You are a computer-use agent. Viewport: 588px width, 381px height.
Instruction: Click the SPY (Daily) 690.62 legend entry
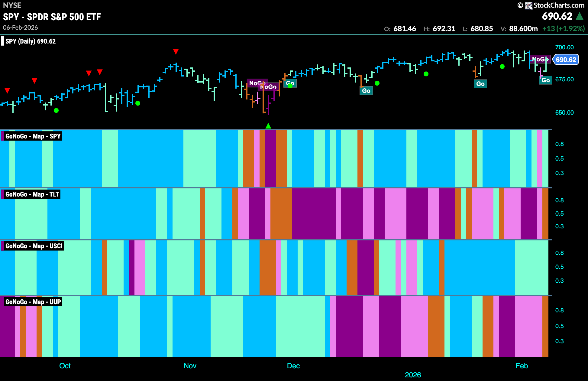(x=30, y=41)
